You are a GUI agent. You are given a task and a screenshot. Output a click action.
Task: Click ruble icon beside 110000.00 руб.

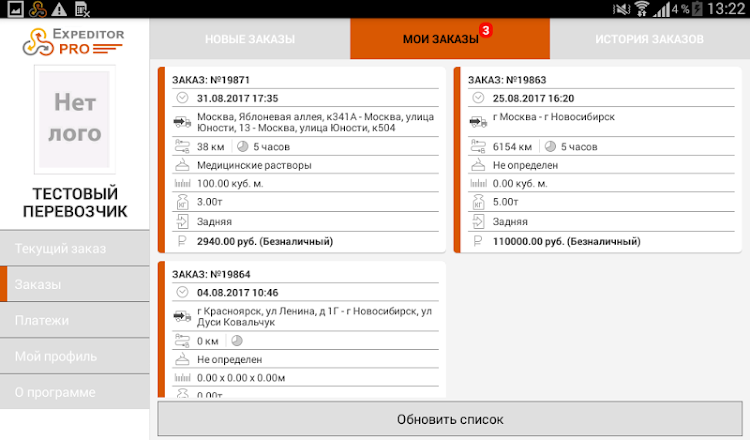click(478, 241)
